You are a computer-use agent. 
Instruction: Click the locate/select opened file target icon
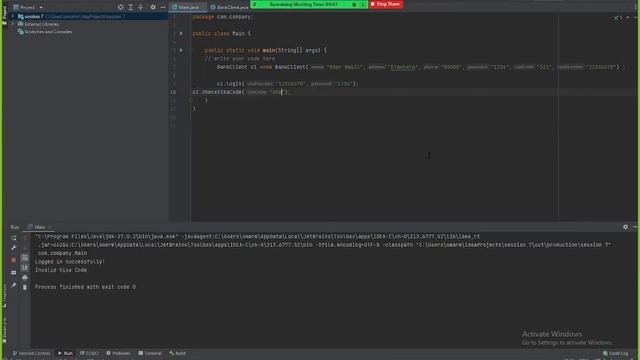pyautogui.click(x=120, y=7)
